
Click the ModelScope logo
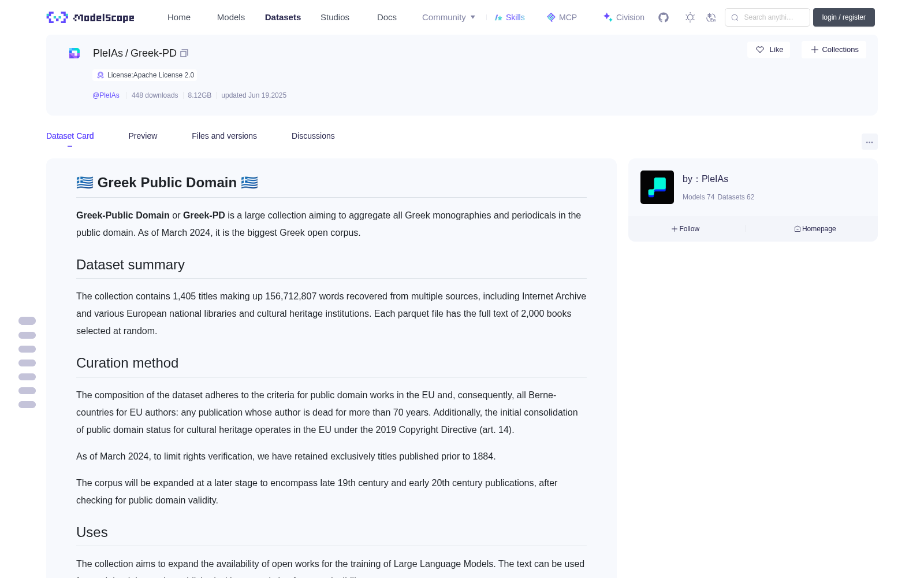click(x=90, y=17)
